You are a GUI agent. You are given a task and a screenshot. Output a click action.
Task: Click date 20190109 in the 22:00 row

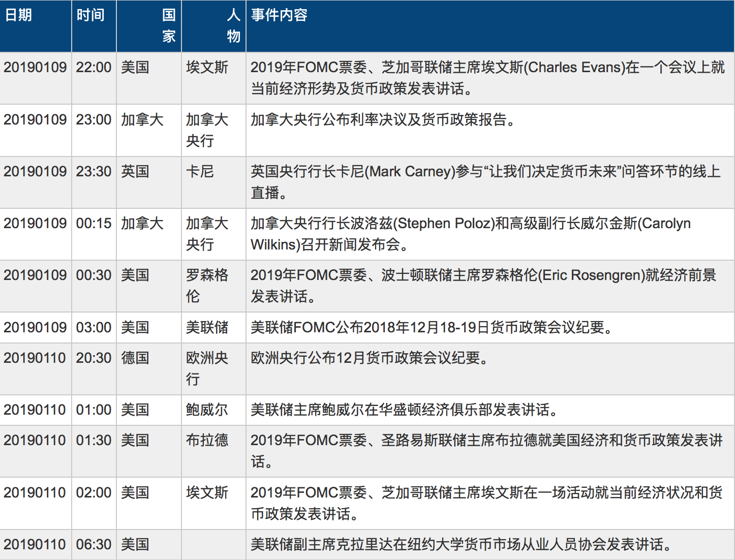coord(35,67)
